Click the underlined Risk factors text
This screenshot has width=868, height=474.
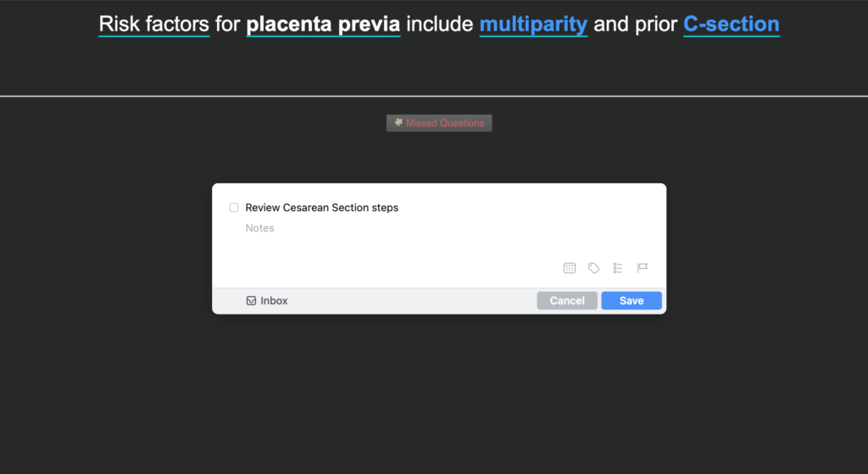tap(154, 25)
